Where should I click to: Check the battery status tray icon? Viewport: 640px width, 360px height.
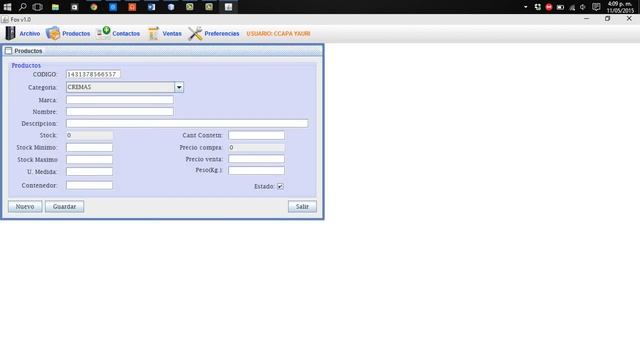pos(560,7)
